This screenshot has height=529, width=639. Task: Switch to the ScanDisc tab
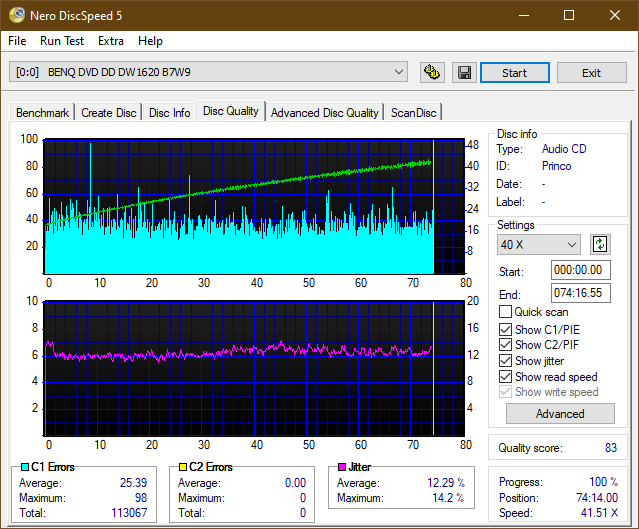point(413,113)
